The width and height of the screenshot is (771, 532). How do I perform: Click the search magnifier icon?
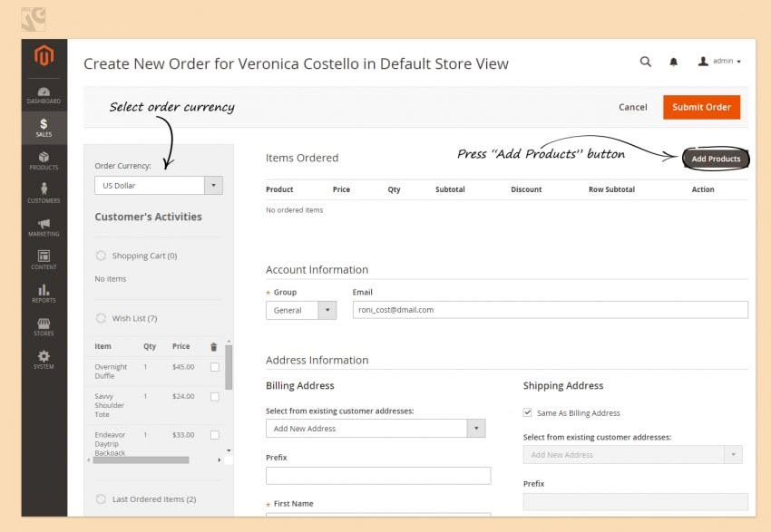coord(646,62)
